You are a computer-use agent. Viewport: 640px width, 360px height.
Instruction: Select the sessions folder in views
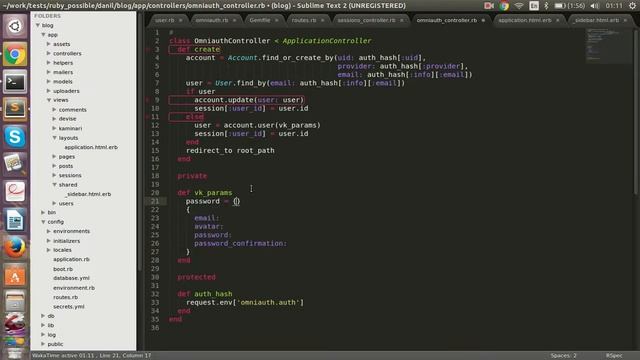coord(70,175)
